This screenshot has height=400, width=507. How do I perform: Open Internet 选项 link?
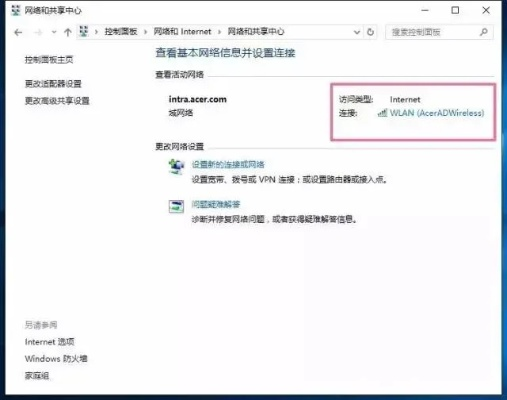point(50,342)
